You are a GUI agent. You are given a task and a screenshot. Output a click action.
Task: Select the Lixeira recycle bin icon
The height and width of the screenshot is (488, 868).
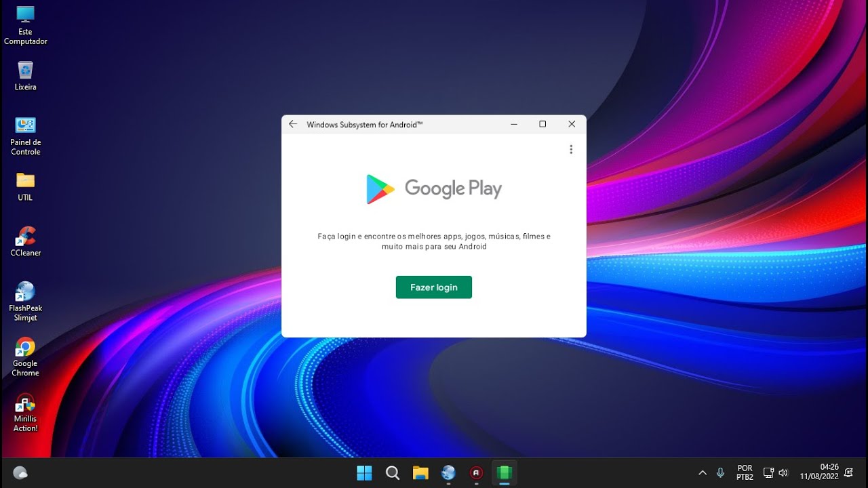pyautogui.click(x=26, y=76)
